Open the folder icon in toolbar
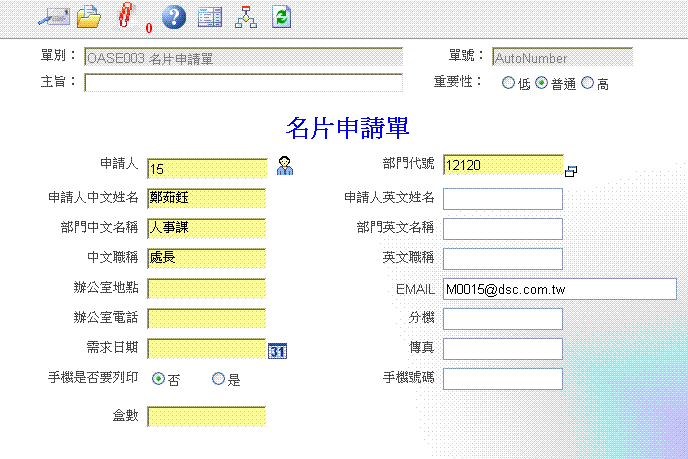688x459 pixels. click(90, 16)
